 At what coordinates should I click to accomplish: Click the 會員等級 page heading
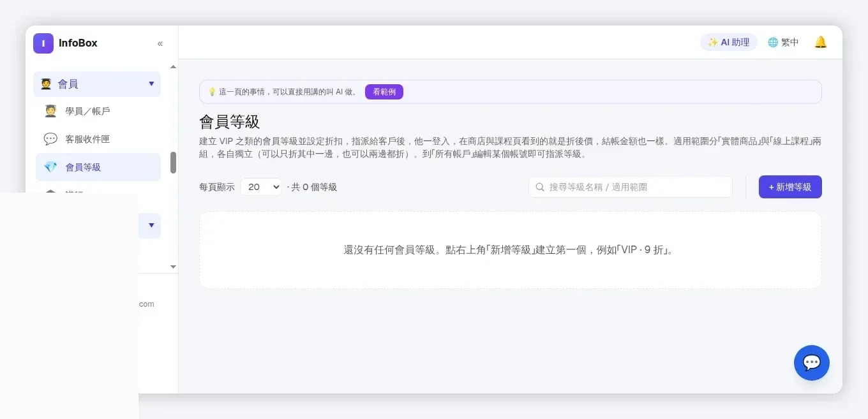[x=230, y=122]
